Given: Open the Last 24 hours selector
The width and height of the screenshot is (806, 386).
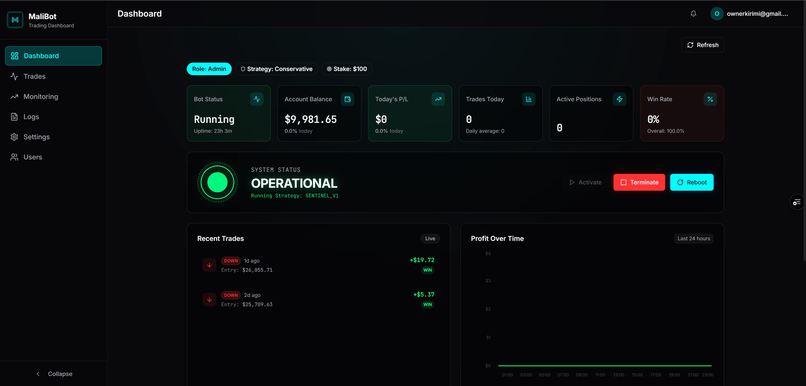Looking at the screenshot, I should [x=693, y=238].
